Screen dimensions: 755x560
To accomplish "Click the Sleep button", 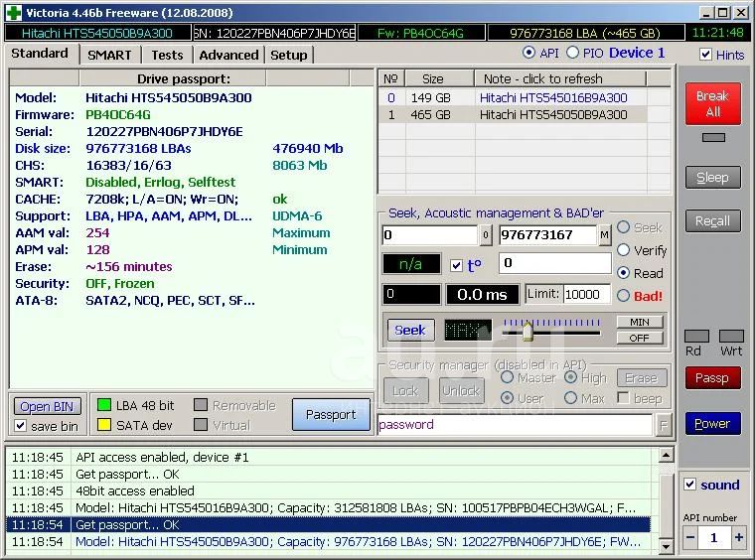I will pyautogui.click(x=712, y=178).
